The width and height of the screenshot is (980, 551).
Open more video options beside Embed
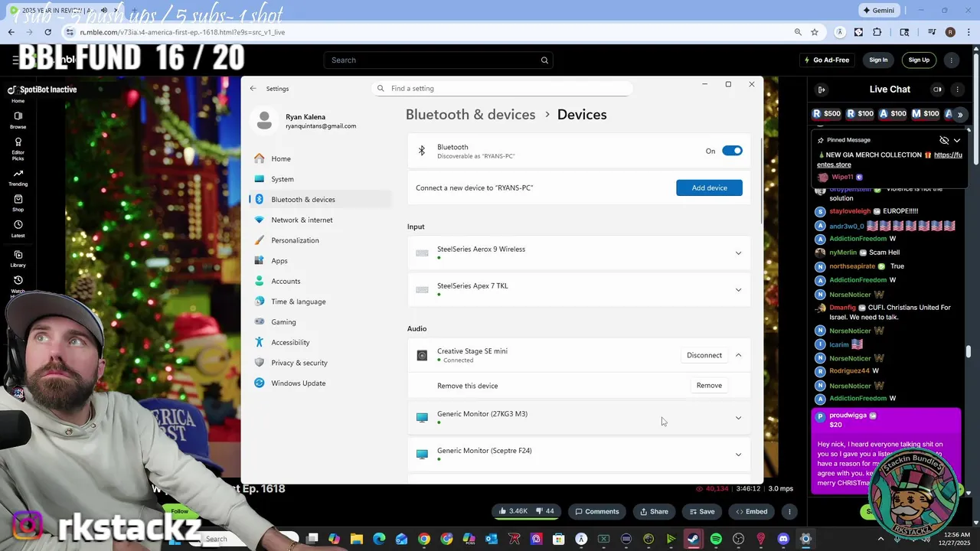coord(789,511)
